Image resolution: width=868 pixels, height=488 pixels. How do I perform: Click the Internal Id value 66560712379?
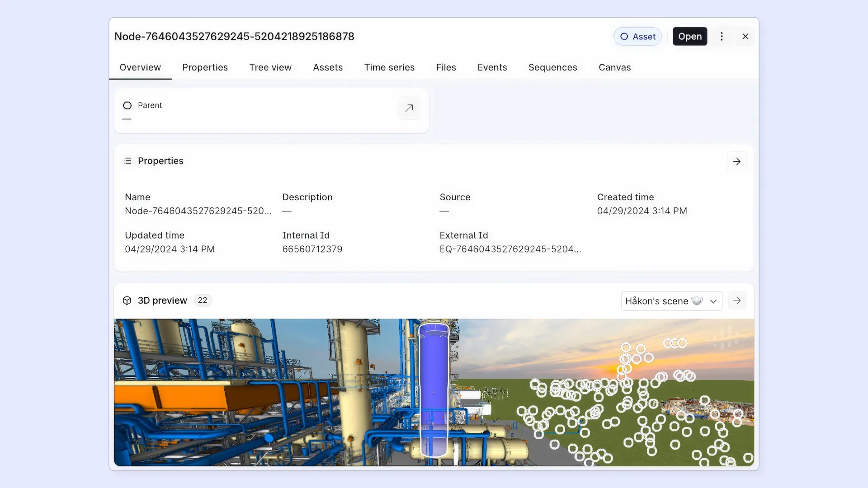(x=312, y=249)
